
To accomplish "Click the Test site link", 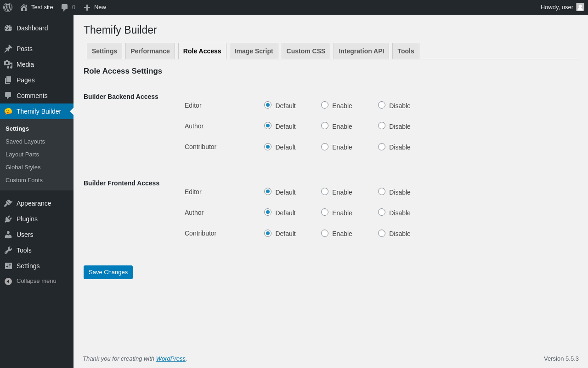I will 42,7.
